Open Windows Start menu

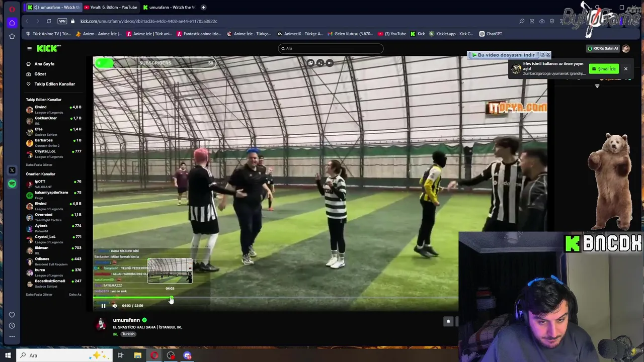[8, 355]
